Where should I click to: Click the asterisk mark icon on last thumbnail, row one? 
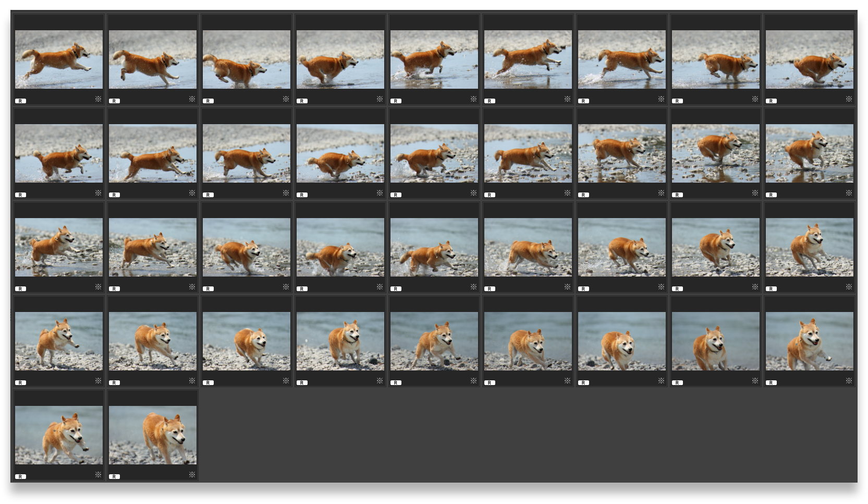(849, 99)
